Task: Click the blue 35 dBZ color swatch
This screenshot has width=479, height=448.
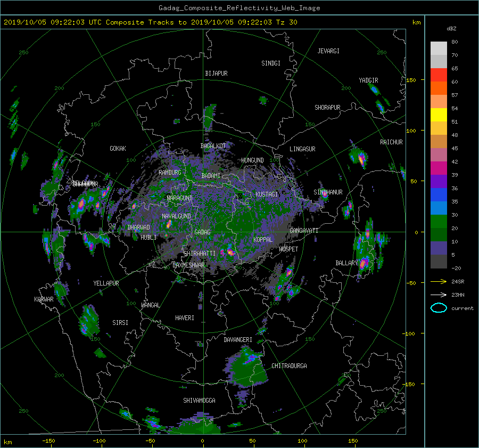Action: 439,195
